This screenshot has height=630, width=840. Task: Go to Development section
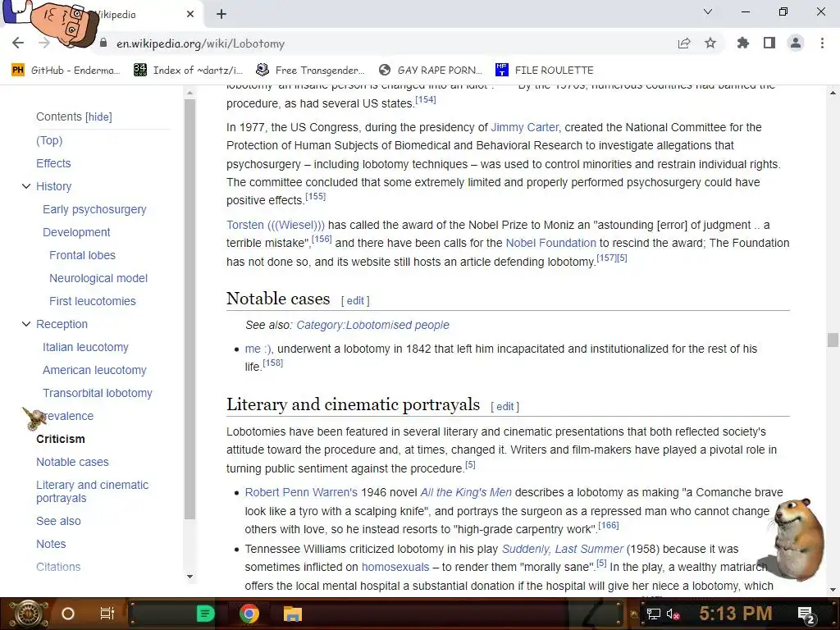pyautogui.click(x=76, y=232)
